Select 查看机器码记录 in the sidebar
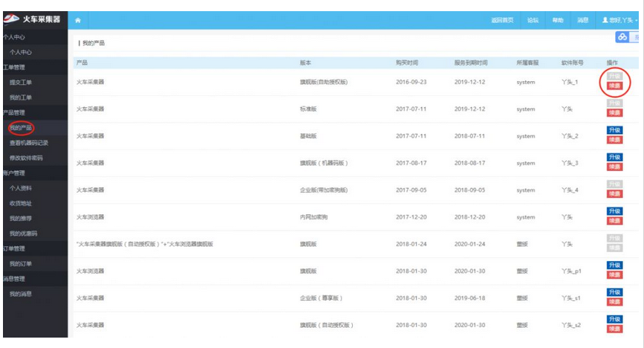 coord(29,143)
